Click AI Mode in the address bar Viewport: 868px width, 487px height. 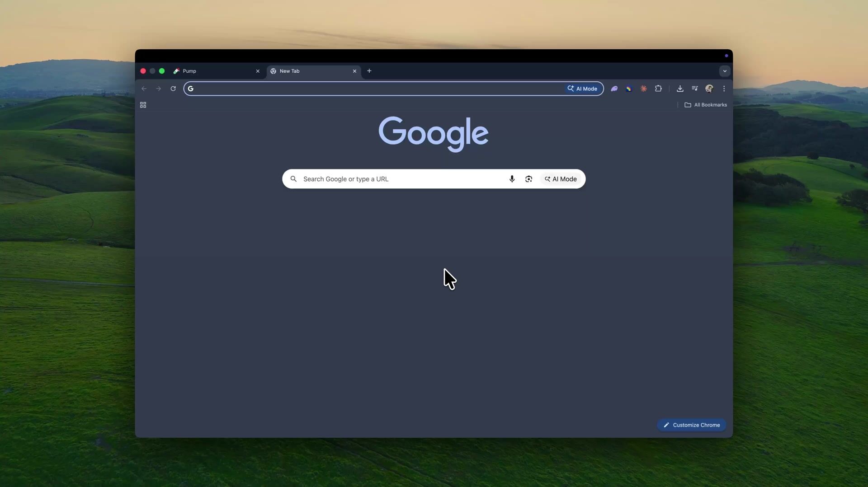(582, 89)
